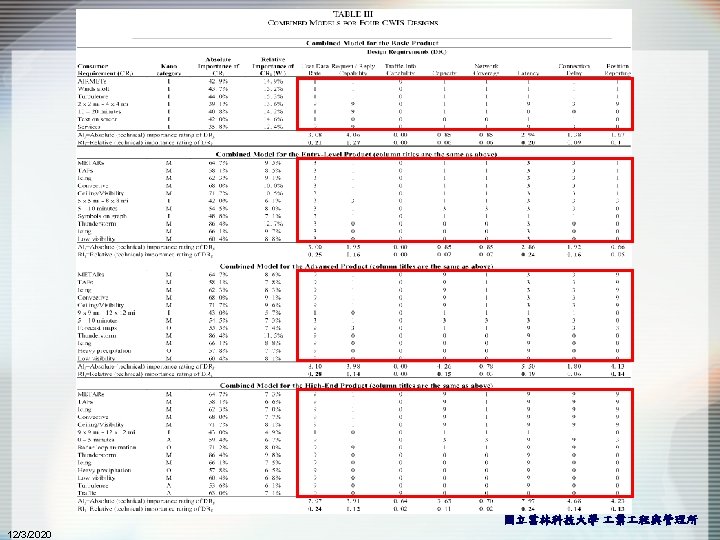Click the "Kano category" column header
720x540 pixels.
[x=169, y=69]
